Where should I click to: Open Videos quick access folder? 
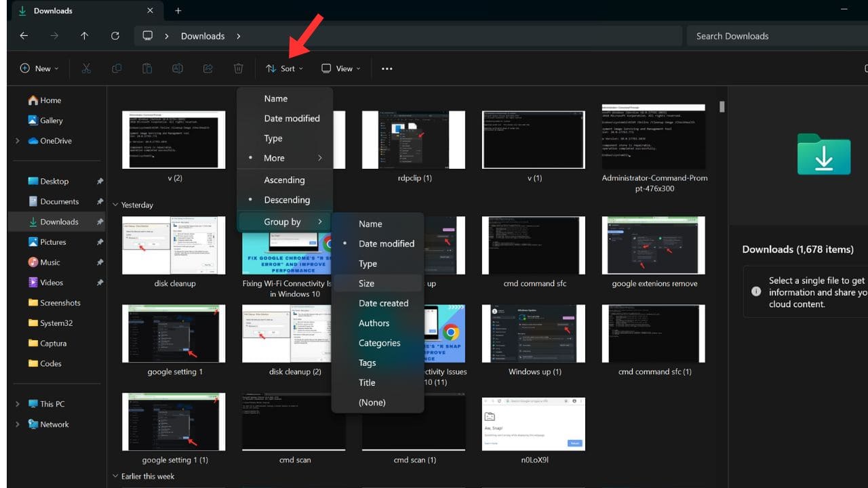45,283
